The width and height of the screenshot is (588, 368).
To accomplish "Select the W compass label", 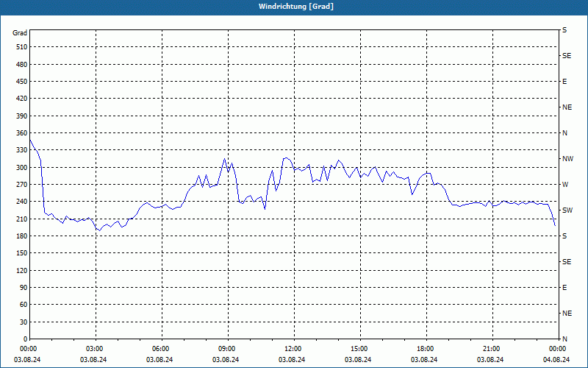I will pyautogui.click(x=565, y=185).
